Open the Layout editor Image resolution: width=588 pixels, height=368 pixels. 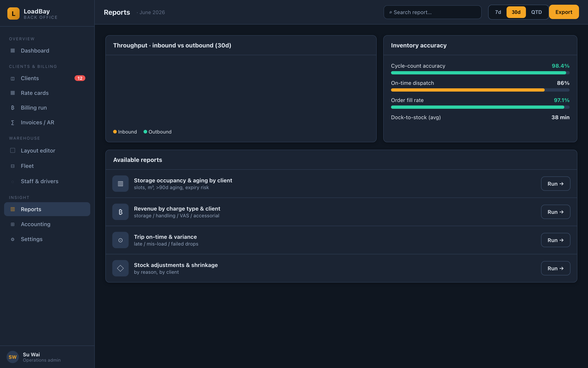coord(47,150)
